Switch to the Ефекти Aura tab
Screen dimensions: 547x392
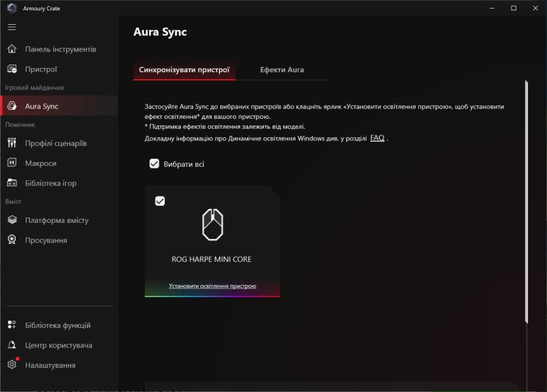point(282,70)
